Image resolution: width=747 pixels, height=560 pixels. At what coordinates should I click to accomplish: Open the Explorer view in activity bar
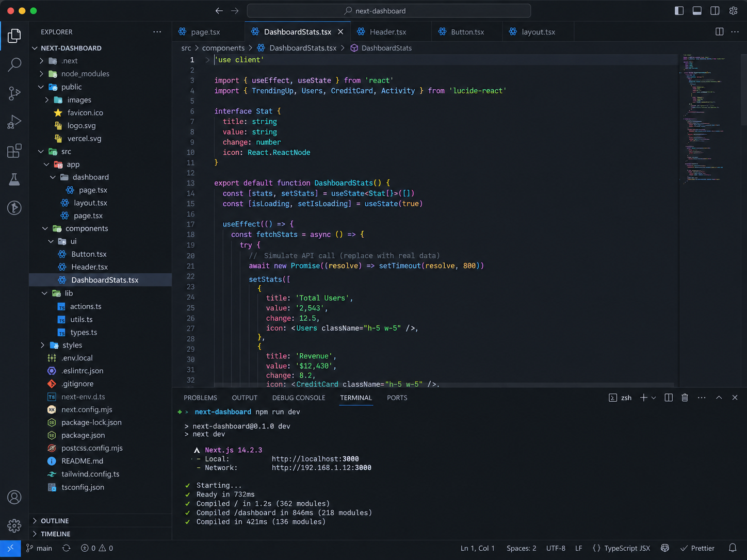(14, 36)
